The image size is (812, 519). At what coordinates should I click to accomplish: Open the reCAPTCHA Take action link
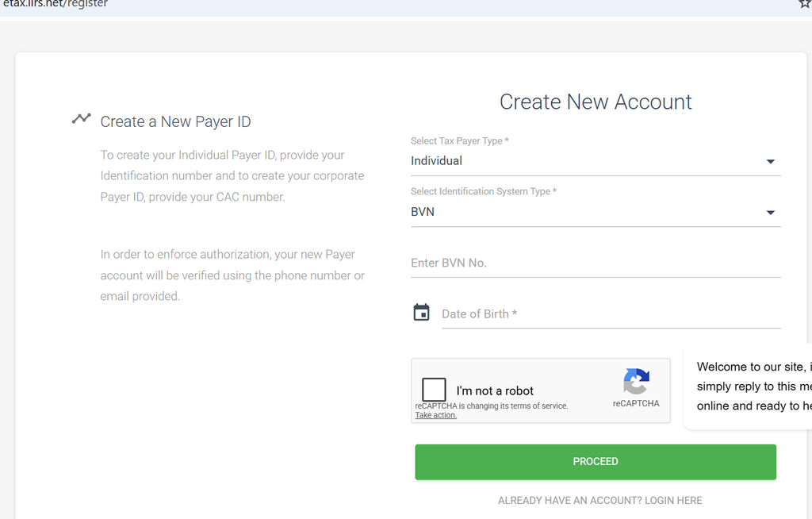(x=435, y=415)
